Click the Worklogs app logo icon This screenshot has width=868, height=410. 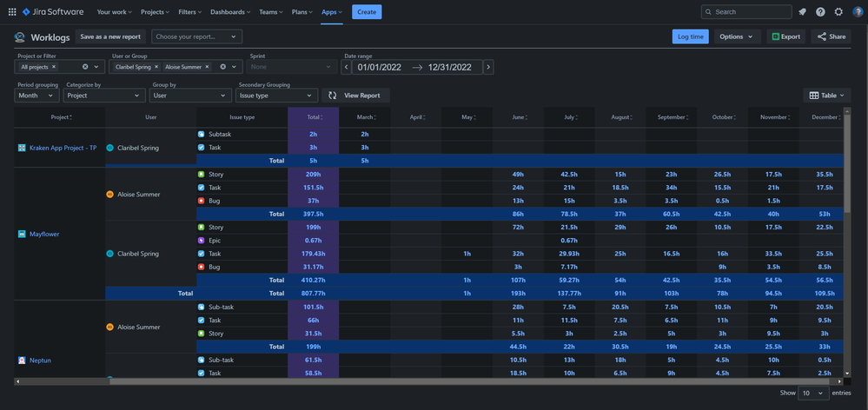tap(20, 37)
